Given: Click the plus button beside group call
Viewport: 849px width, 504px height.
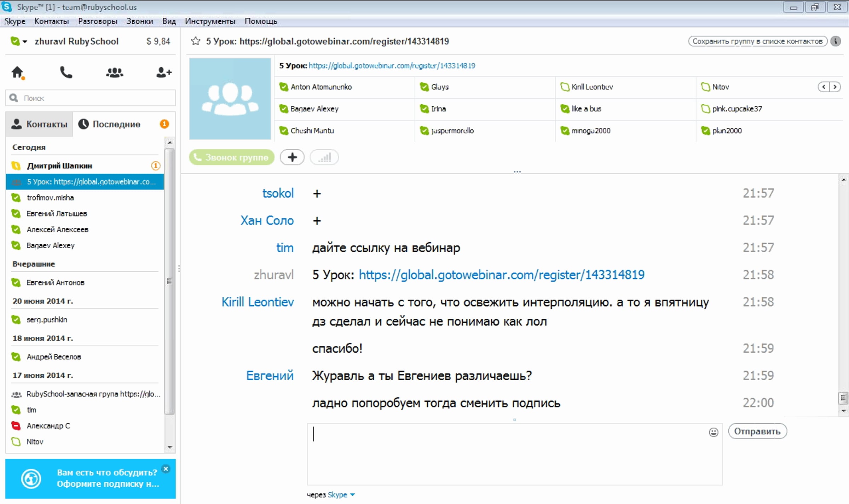Looking at the screenshot, I should click(292, 157).
